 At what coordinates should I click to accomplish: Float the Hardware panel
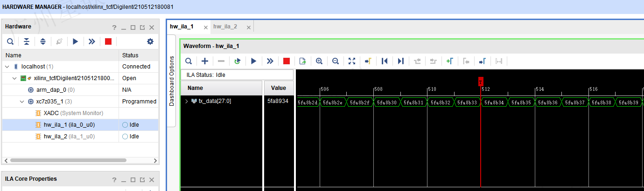[142, 27]
